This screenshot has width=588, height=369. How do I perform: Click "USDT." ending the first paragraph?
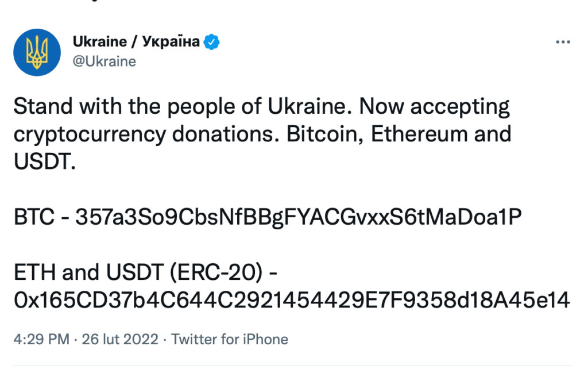[44, 162]
